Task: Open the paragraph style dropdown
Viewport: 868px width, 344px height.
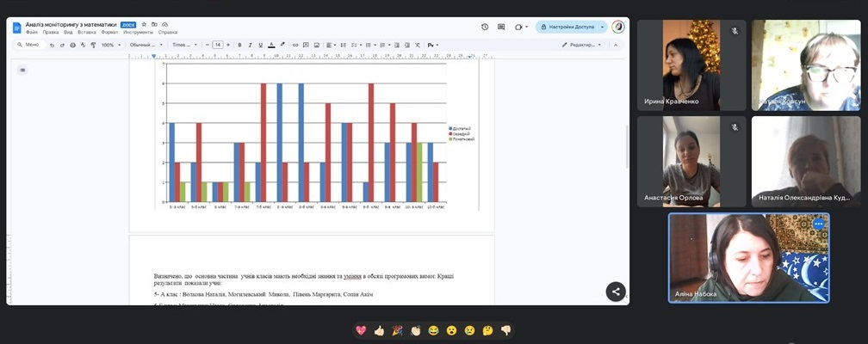Action: [x=146, y=45]
